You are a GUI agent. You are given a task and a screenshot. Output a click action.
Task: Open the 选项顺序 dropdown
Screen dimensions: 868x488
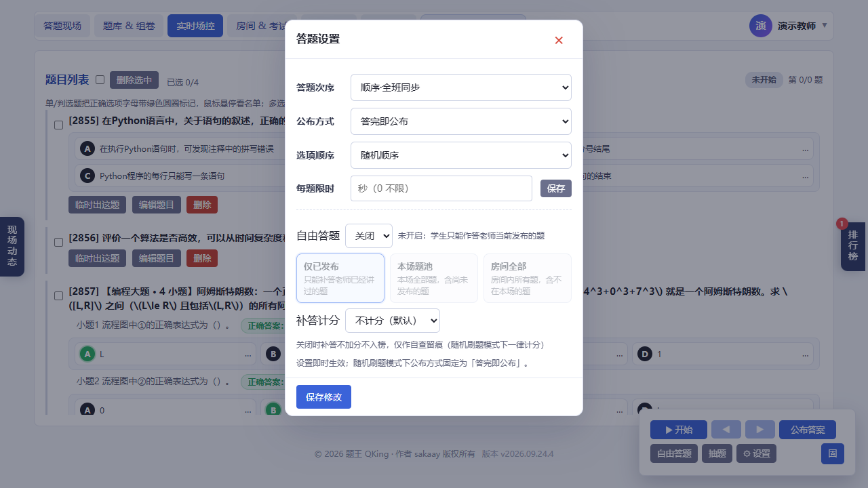(x=461, y=155)
